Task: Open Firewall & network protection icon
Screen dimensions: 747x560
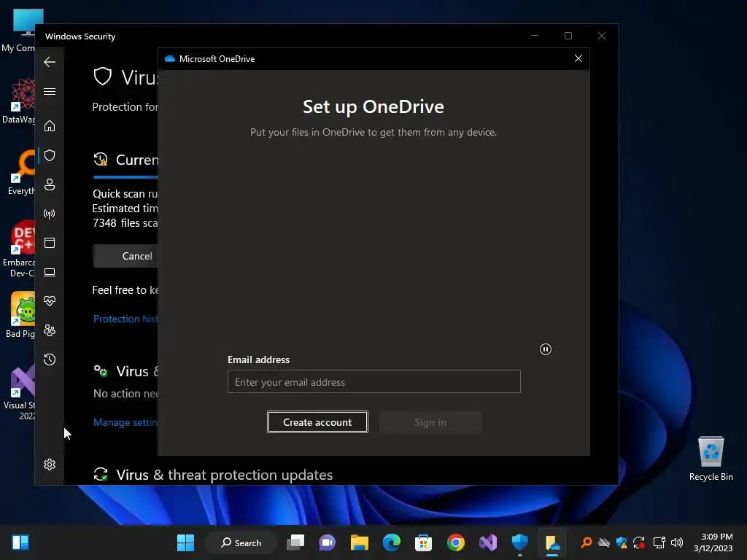Action: click(50, 214)
